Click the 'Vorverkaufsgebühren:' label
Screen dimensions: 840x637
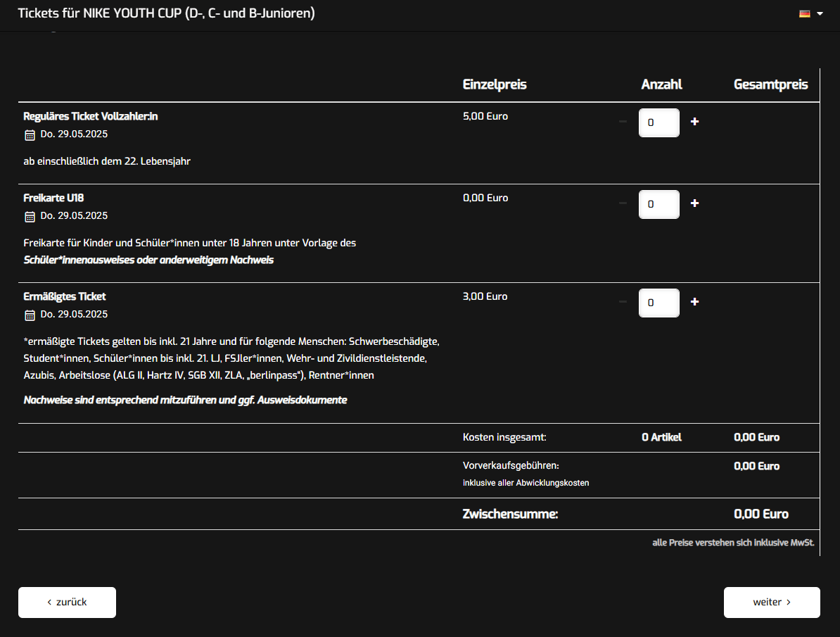(511, 466)
